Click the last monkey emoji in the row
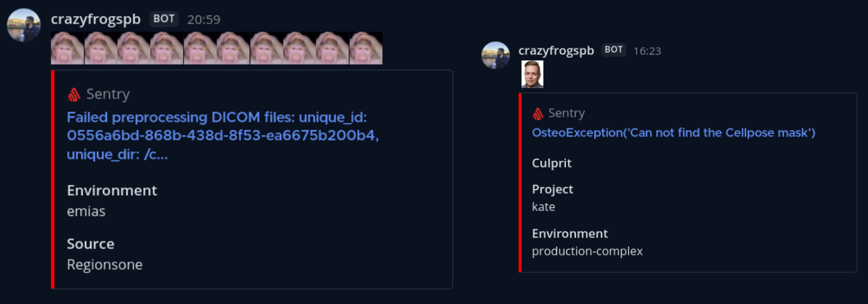The width and height of the screenshot is (868, 304). tap(366, 48)
